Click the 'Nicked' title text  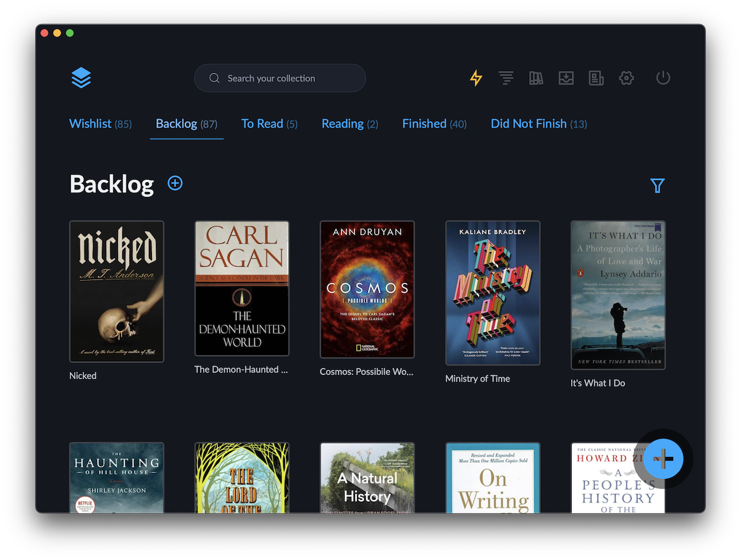[83, 375]
